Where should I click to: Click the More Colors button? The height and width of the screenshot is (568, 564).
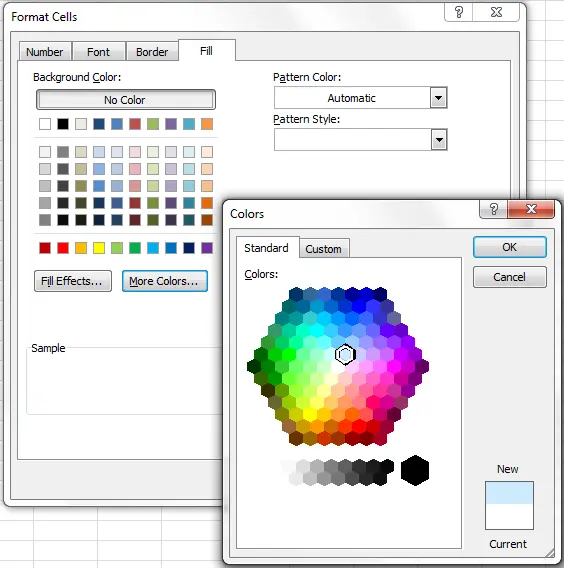coord(165,281)
